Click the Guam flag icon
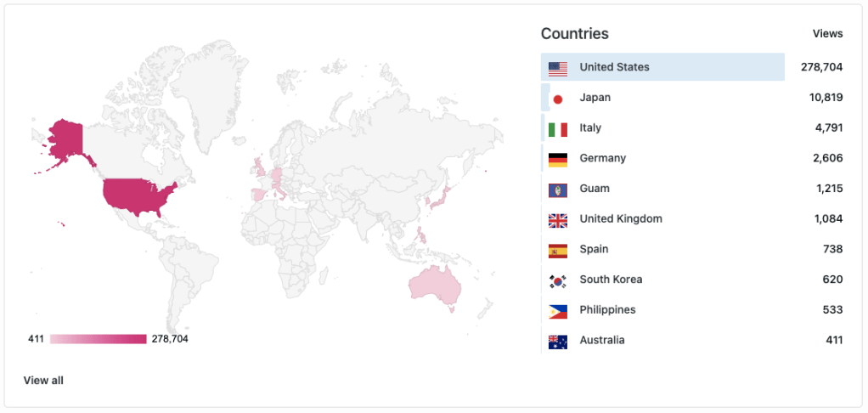Viewport: 868px width, 413px height. [558, 190]
